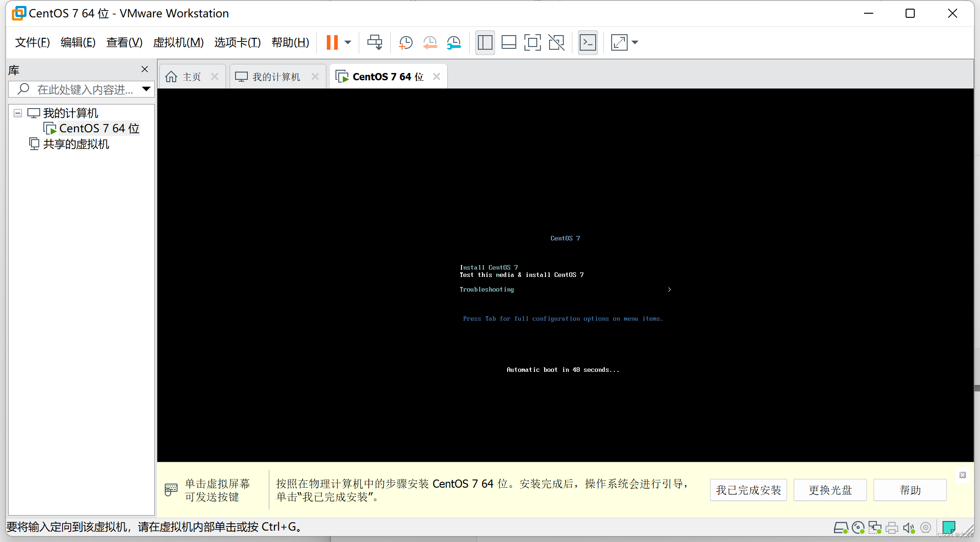The width and height of the screenshot is (980, 542).
Task: Click the Automatic boot countdown text
Action: (563, 370)
